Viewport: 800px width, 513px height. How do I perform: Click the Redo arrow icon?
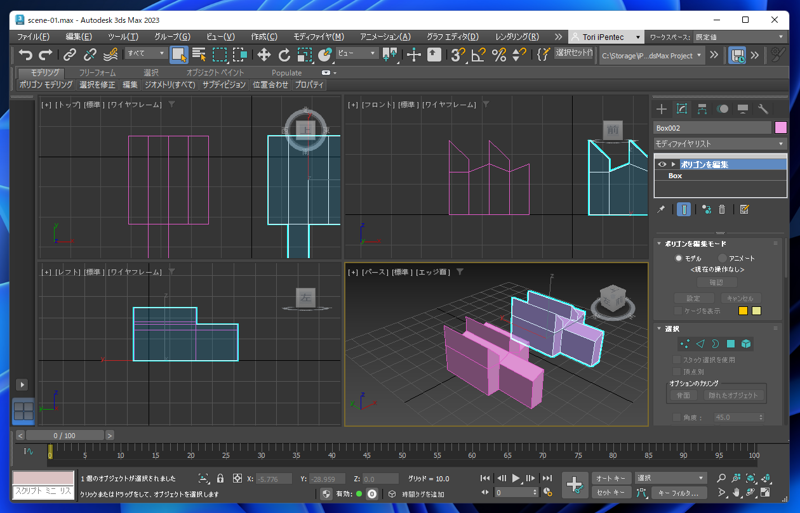pyautogui.click(x=45, y=54)
